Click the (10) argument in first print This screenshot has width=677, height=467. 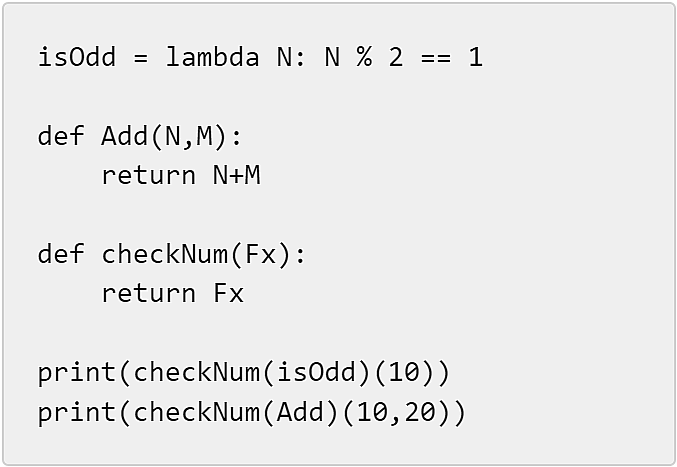click(x=404, y=372)
